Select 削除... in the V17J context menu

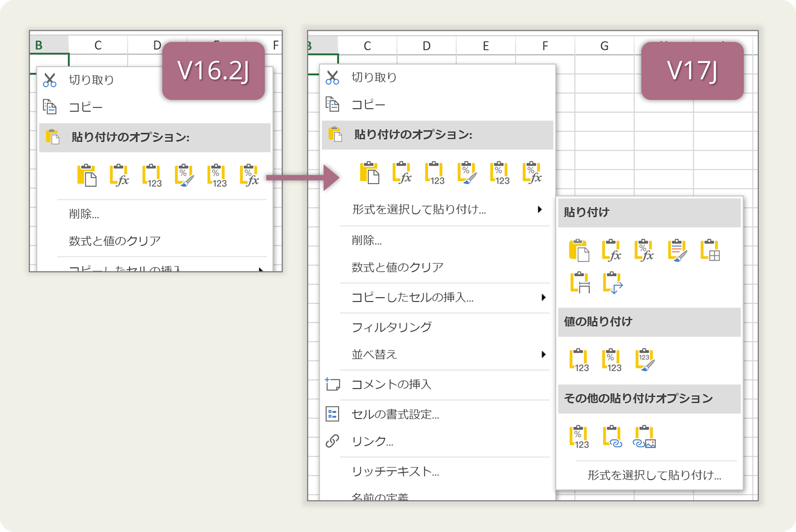(x=367, y=241)
